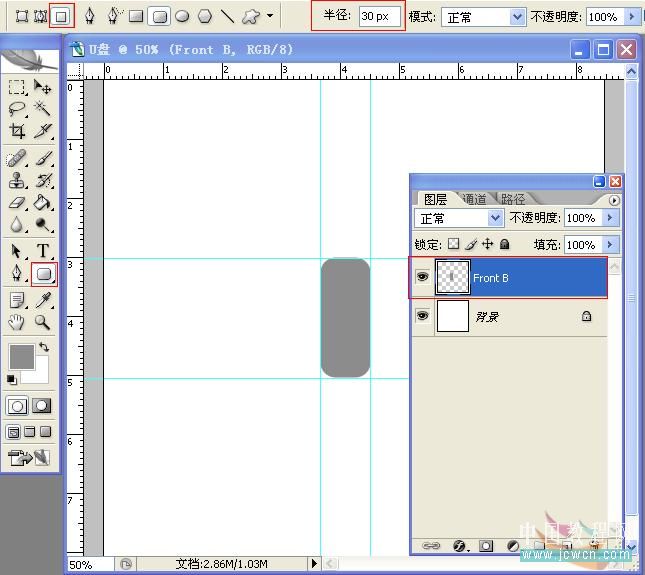
Task: Toggle visibility of the 背景 layer
Action: 423,316
